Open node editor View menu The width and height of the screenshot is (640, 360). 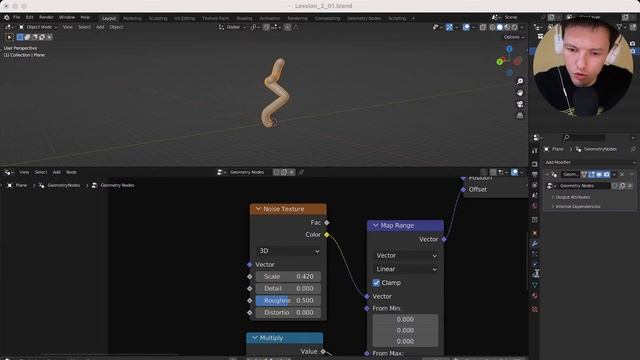click(x=24, y=172)
